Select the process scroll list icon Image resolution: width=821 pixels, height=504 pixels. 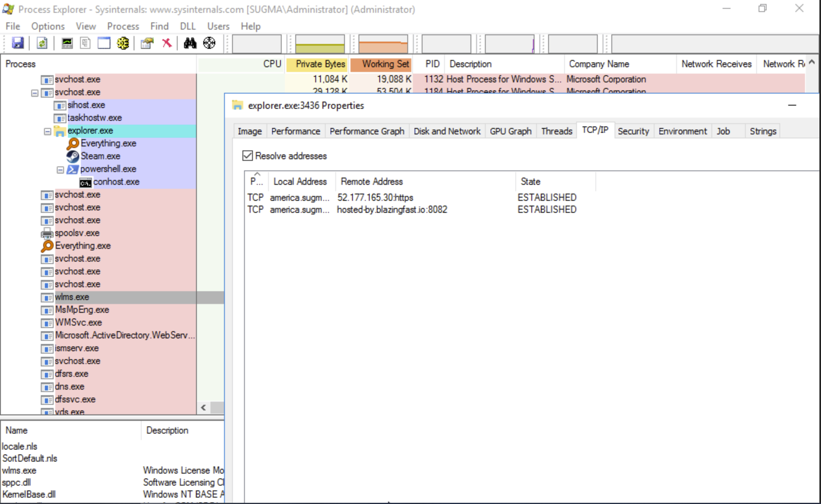tap(85, 42)
